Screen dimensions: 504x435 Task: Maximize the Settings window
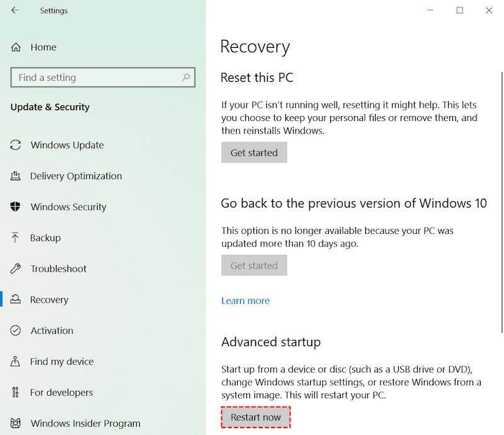tap(460, 10)
